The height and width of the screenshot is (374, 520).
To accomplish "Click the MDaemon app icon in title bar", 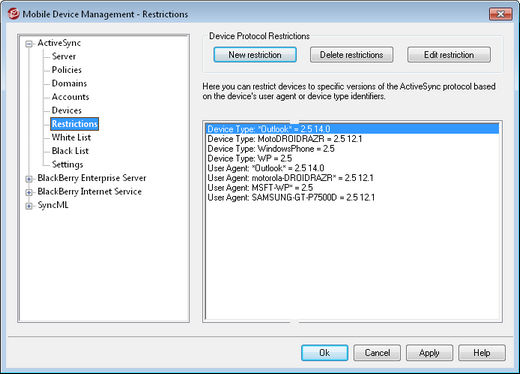I will point(13,14).
